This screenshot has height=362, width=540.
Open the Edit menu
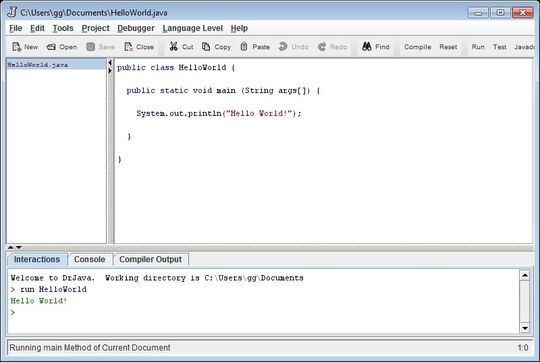[37, 28]
